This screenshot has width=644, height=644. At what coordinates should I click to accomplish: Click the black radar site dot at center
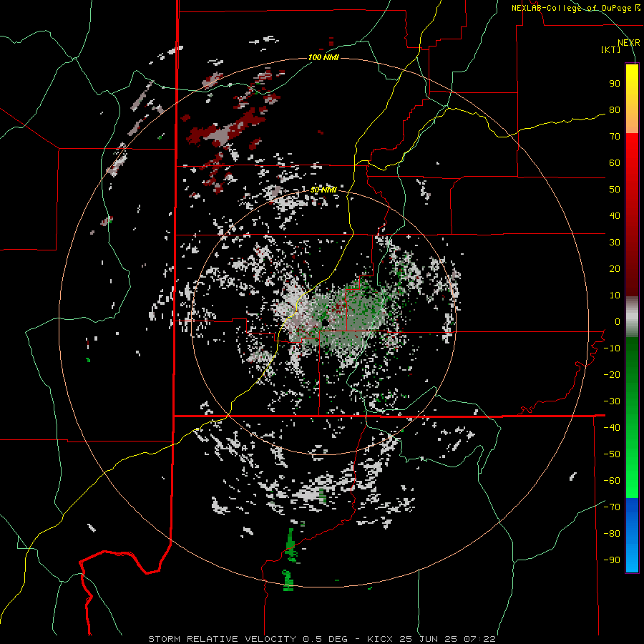tap(324, 322)
